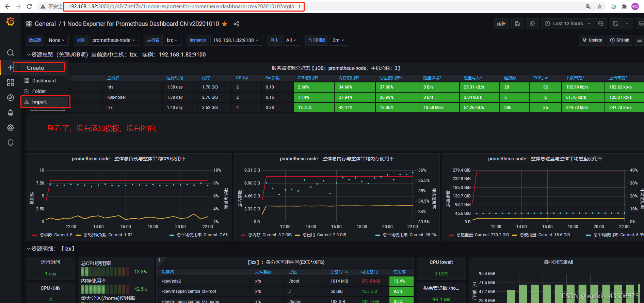The image size is (644, 303).
Task: Click the Create menu header
Action: 35,68
